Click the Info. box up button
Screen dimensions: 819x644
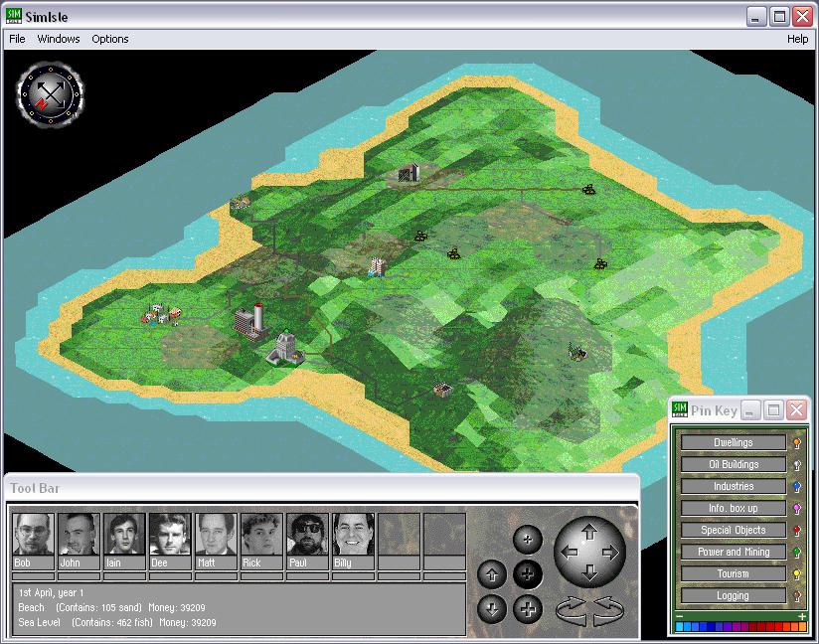click(734, 509)
